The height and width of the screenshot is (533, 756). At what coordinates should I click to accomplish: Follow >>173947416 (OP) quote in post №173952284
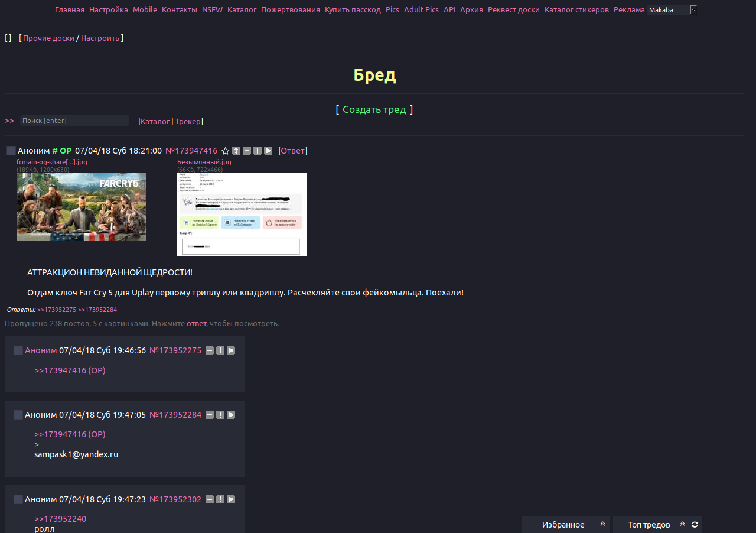[70, 434]
